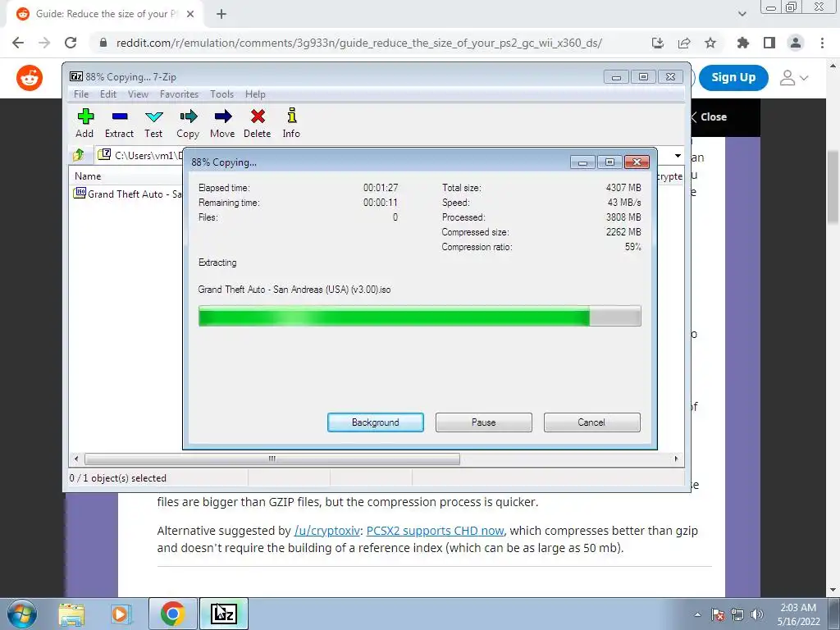Show hidden system tray icons

[697, 614]
